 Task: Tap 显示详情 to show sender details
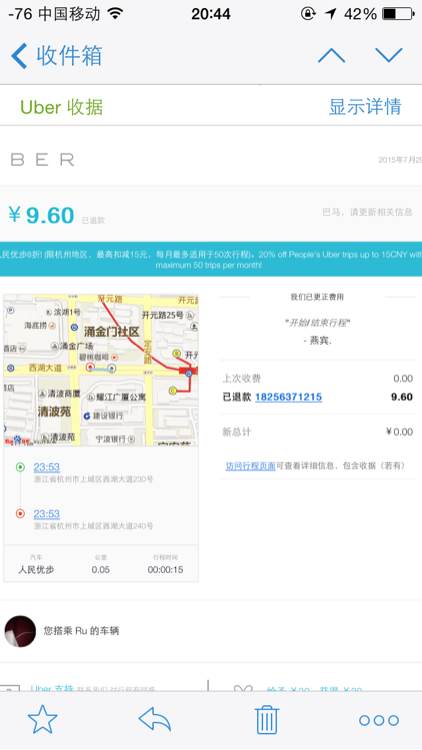click(x=365, y=106)
